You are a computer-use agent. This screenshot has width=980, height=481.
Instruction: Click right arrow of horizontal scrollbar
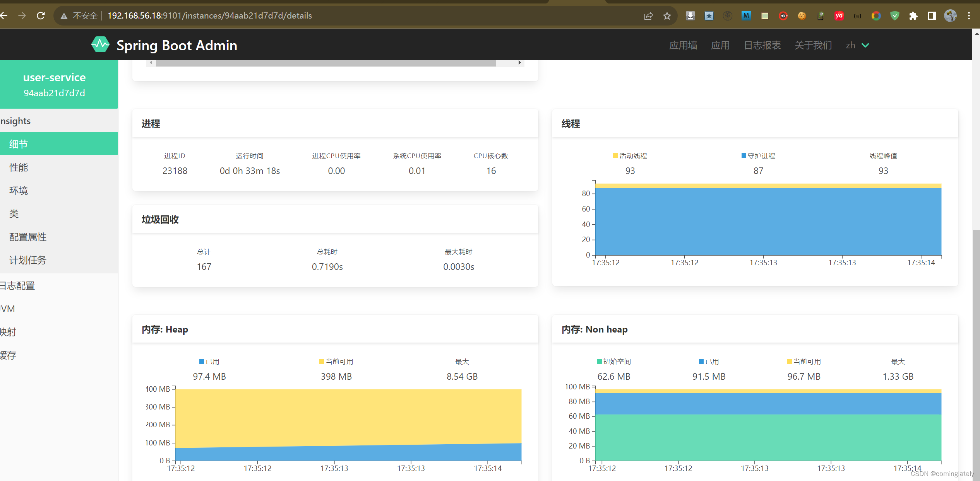point(519,63)
